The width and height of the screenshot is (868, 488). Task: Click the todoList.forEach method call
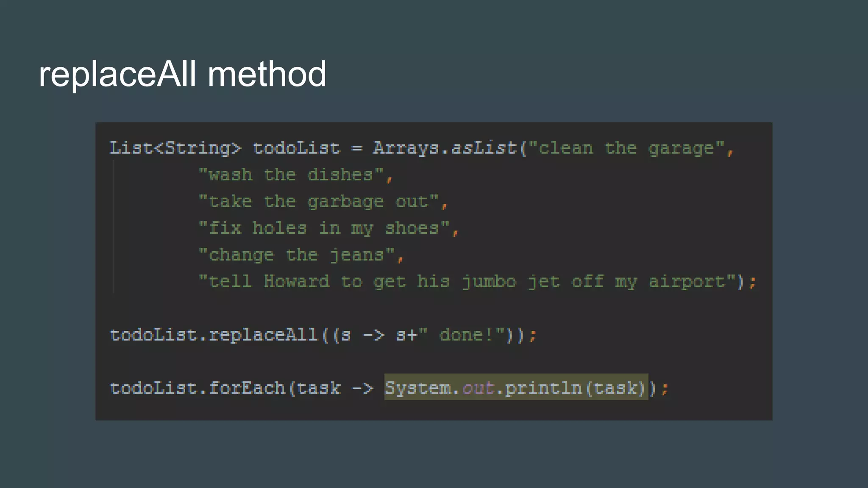[x=197, y=388]
